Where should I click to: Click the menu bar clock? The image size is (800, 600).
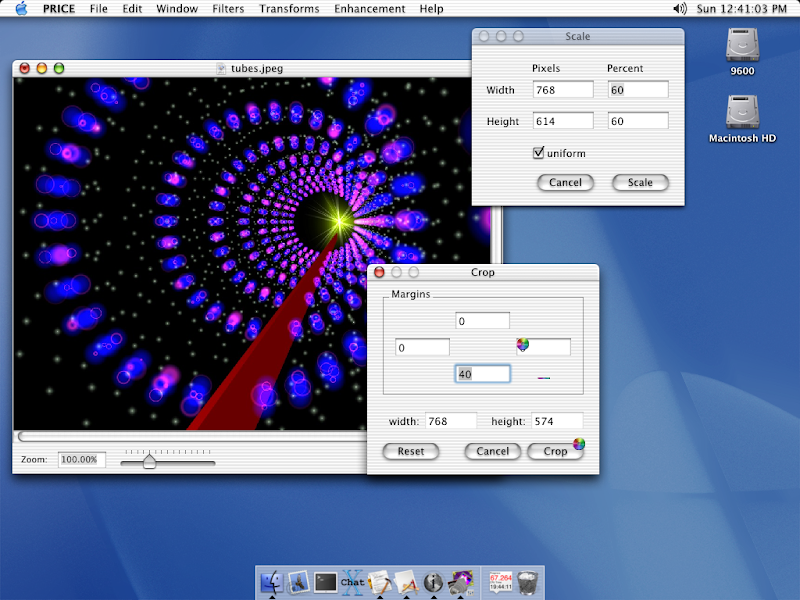coord(741,9)
